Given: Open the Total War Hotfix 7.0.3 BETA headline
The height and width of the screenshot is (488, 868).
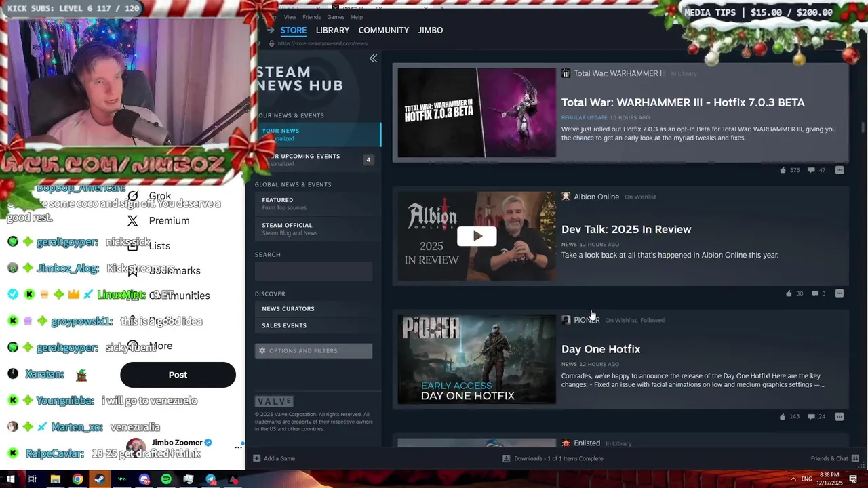Looking at the screenshot, I should (x=683, y=102).
